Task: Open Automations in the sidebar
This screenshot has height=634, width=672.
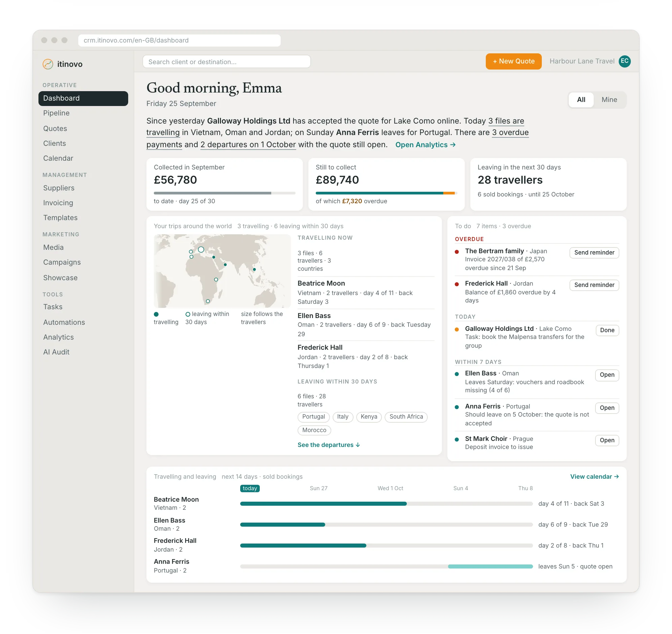Action: point(83,322)
